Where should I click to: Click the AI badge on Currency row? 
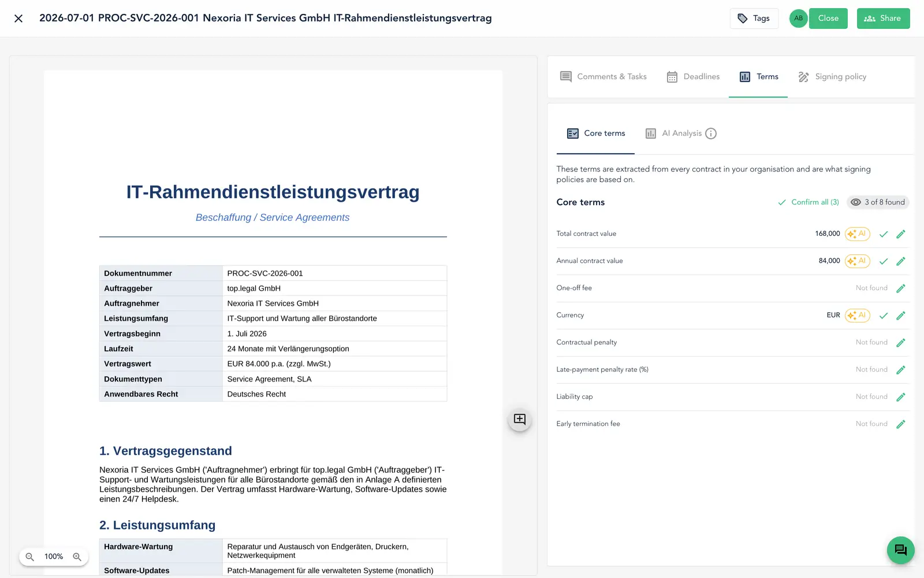[858, 316]
